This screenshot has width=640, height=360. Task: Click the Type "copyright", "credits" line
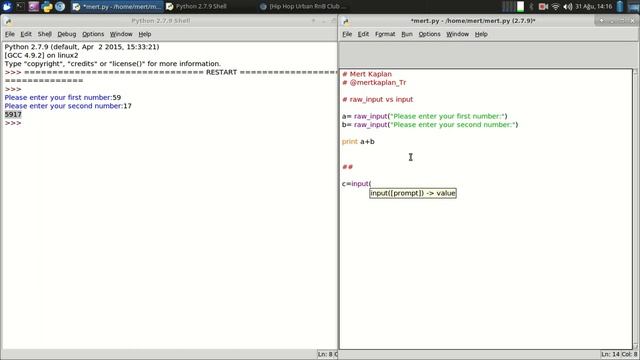pos(112,64)
